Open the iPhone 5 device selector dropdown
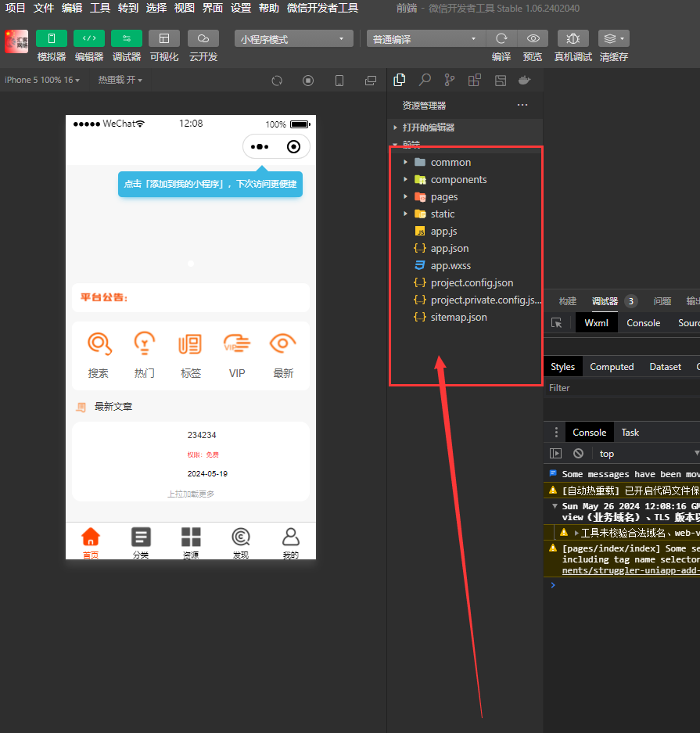The width and height of the screenshot is (700, 733). (x=42, y=80)
